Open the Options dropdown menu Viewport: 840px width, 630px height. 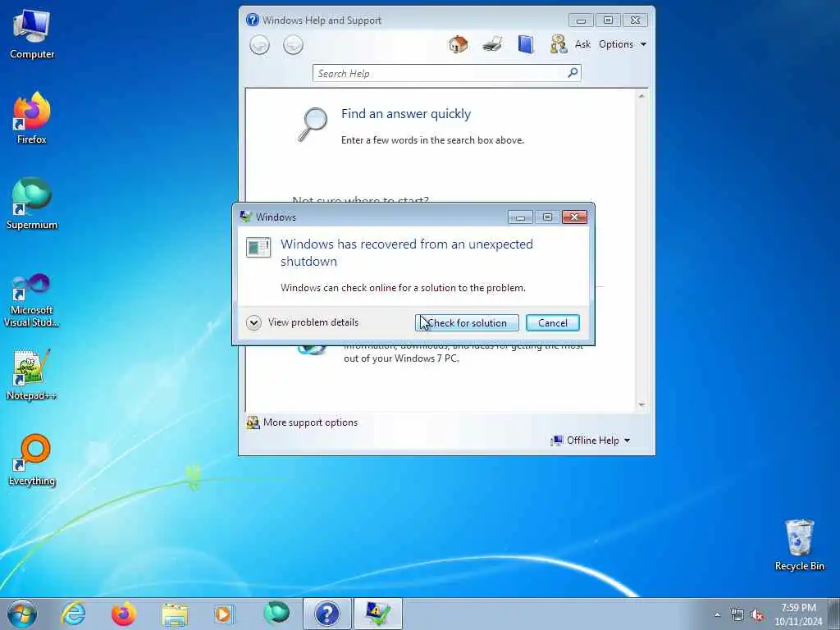623,44
